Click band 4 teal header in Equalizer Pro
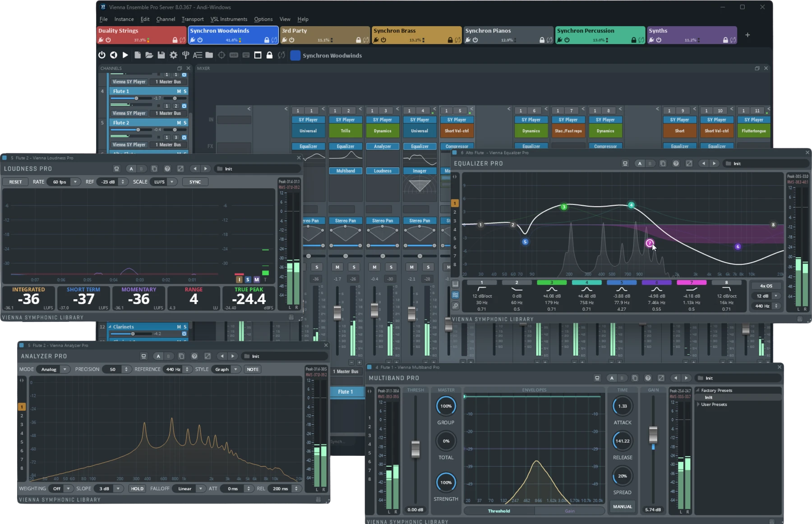 point(586,283)
